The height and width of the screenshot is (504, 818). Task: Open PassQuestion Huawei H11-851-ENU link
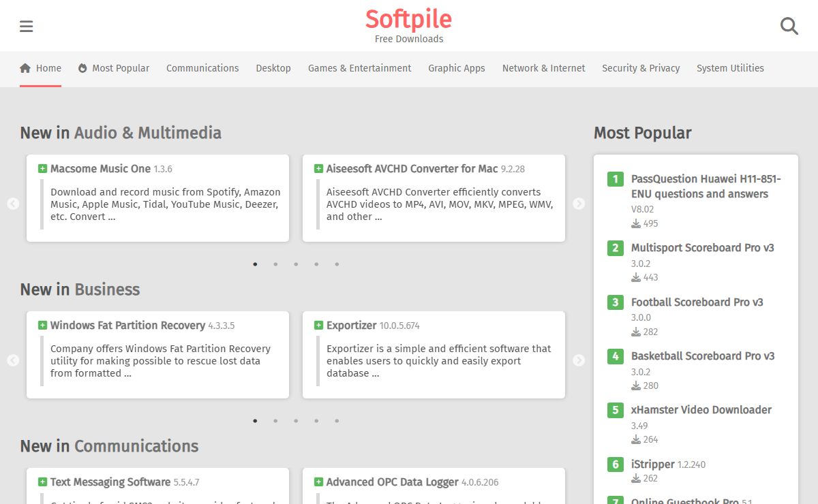pos(706,187)
